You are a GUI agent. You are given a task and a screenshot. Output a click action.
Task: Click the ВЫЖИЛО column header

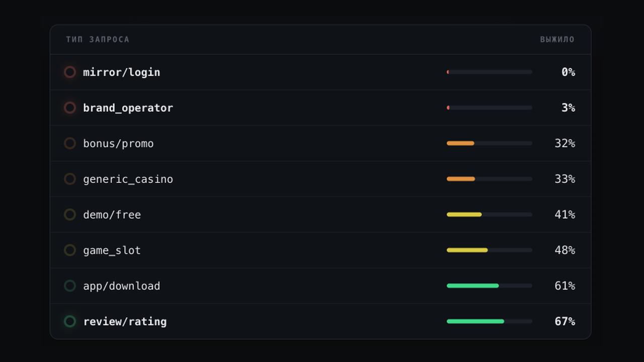[557, 39]
